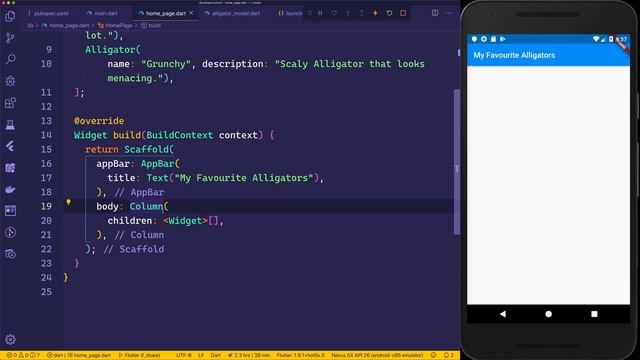Change Dart language mode in status bar
This screenshot has width=640, height=360.
pos(216,355)
